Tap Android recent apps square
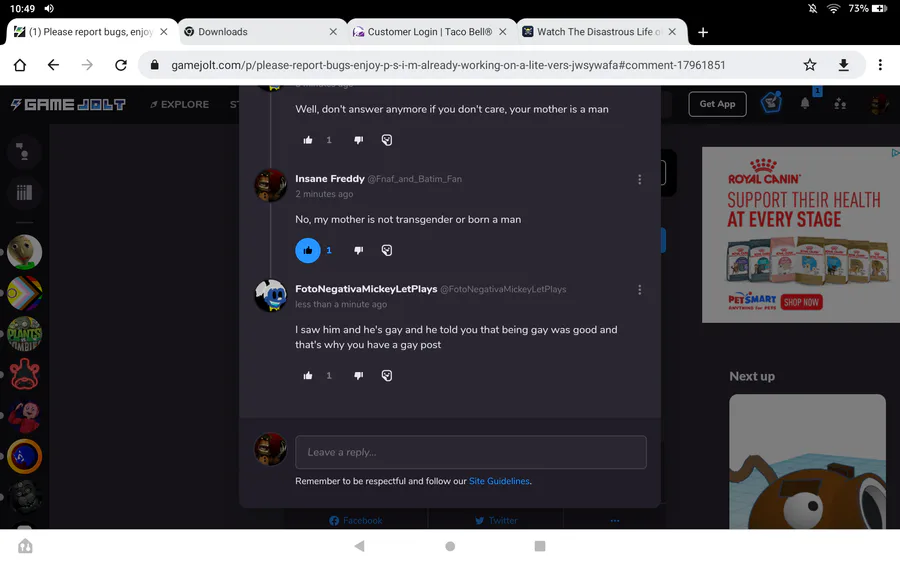900x563 pixels. tap(540, 546)
